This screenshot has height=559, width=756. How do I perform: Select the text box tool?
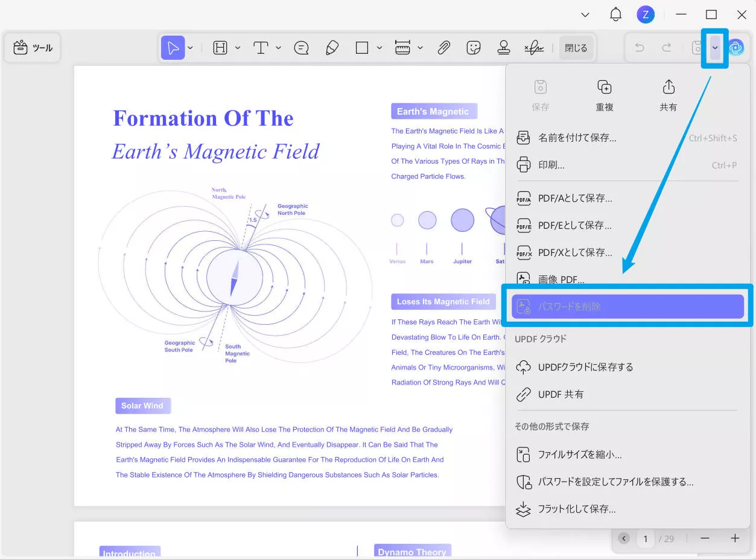[261, 48]
